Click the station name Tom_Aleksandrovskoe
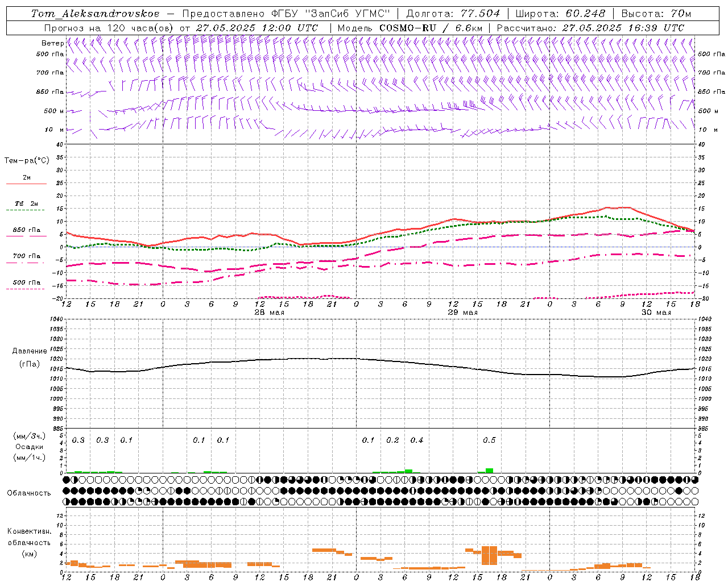Screen dimensions: 728x582 coord(96,14)
